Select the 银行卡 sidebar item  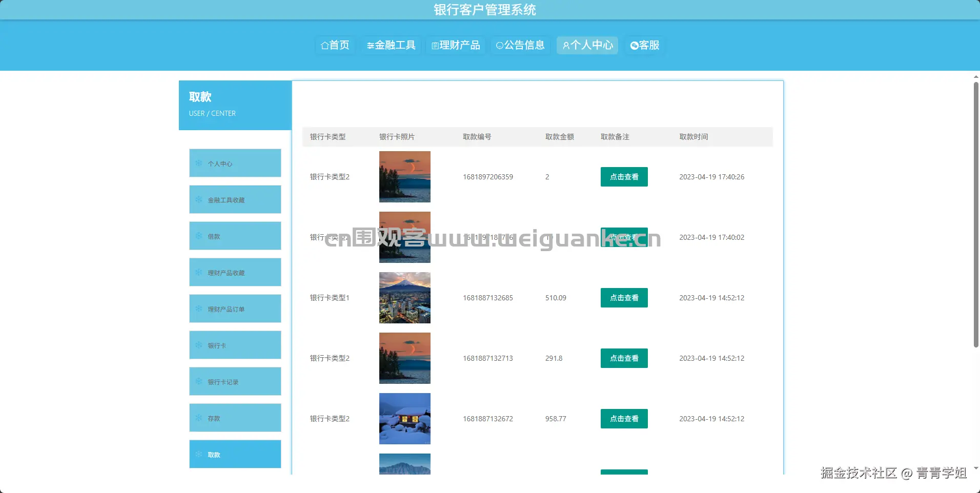point(235,345)
